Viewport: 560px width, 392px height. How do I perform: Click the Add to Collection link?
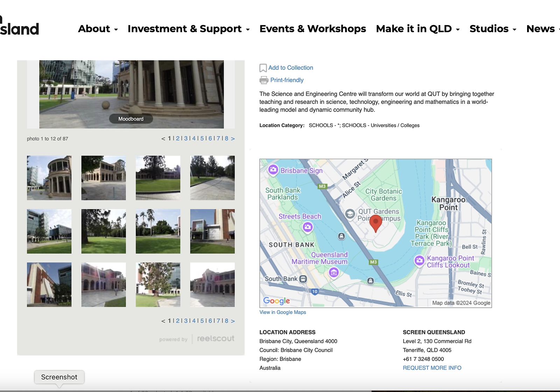click(x=290, y=68)
